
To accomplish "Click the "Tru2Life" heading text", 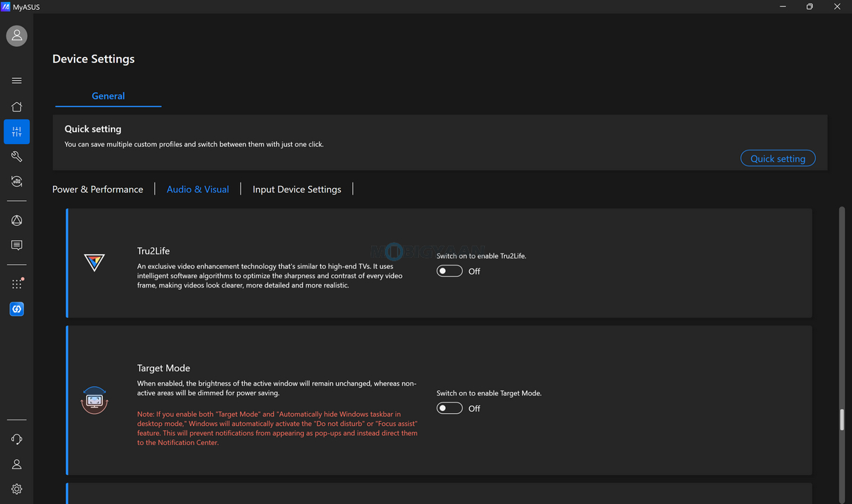I will click(153, 251).
